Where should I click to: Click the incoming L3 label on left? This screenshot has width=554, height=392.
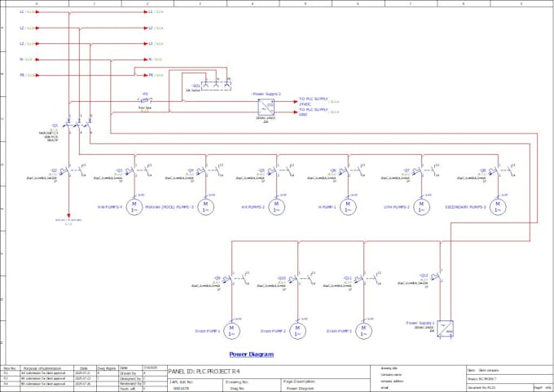22,43
